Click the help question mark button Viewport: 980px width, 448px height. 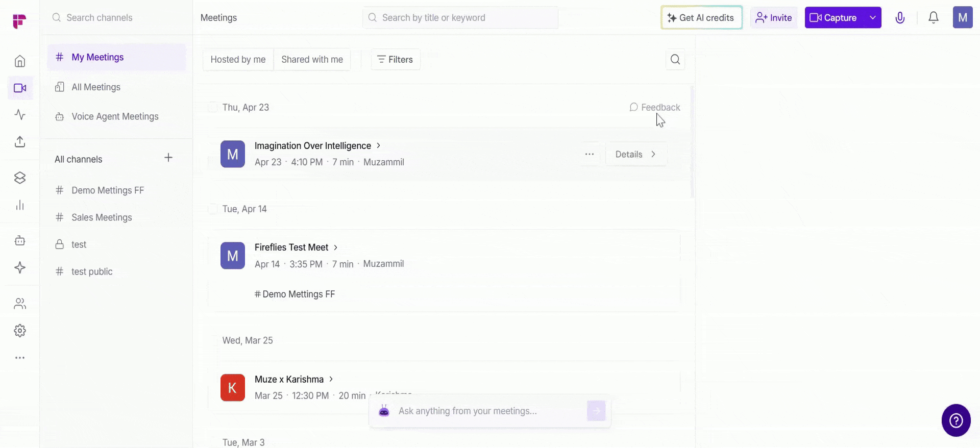click(x=955, y=420)
